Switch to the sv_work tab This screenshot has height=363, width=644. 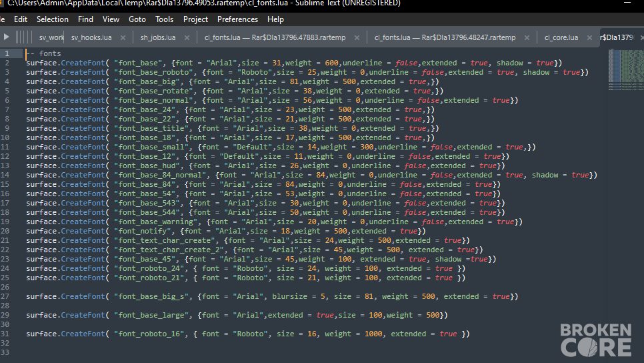point(51,37)
